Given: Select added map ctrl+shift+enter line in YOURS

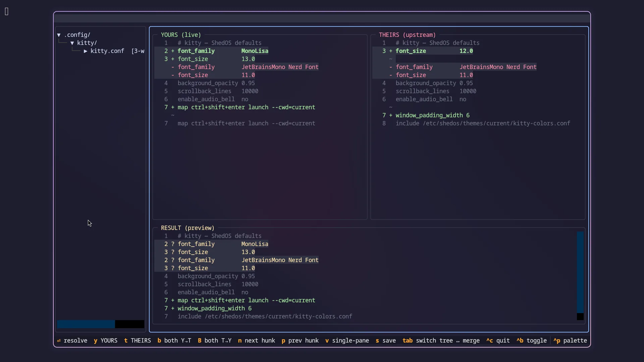Looking at the screenshot, I should [240, 107].
